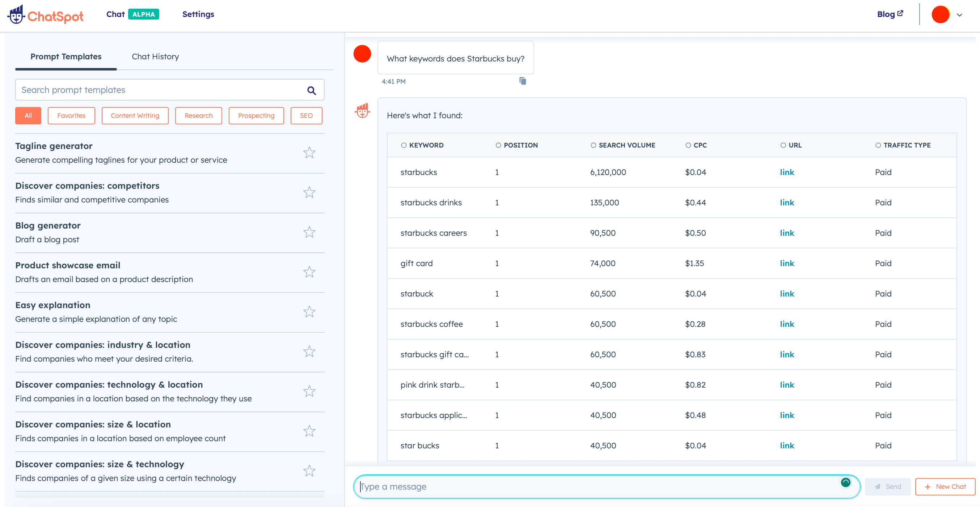This screenshot has width=980, height=507.
Task: Click the 6,120,000 search volume cell
Action: click(608, 172)
